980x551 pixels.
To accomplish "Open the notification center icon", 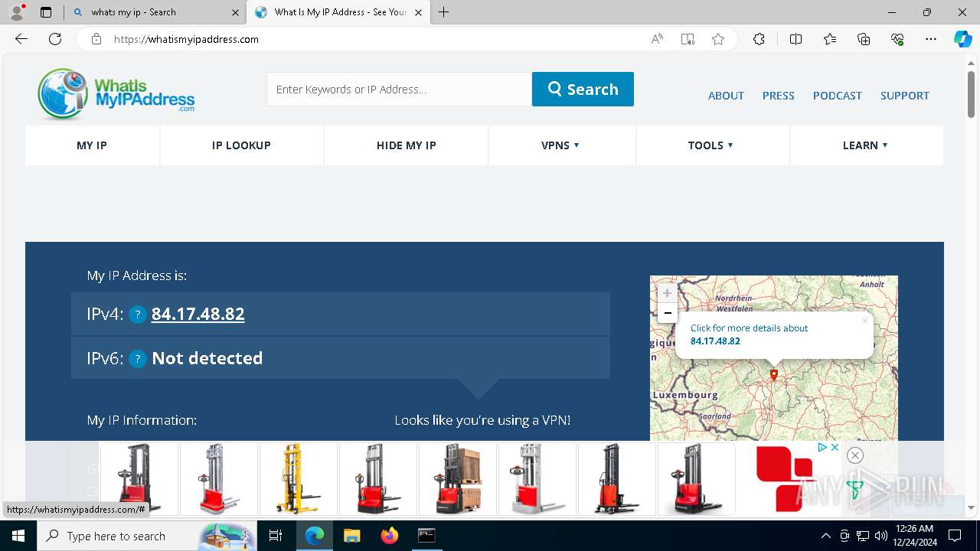I will point(955,536).
